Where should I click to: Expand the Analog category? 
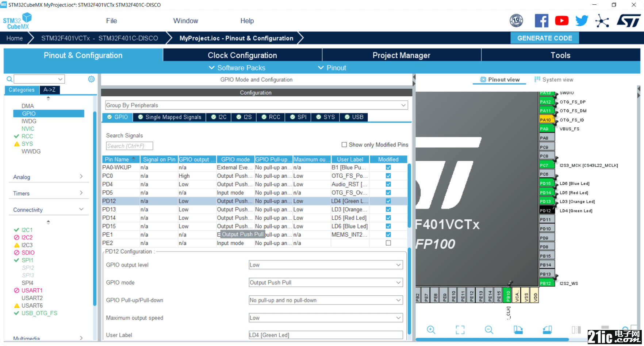coord(48,177)
